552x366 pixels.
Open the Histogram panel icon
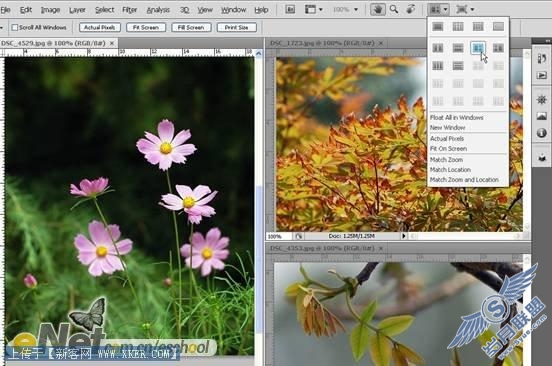[x=541, y=116]
